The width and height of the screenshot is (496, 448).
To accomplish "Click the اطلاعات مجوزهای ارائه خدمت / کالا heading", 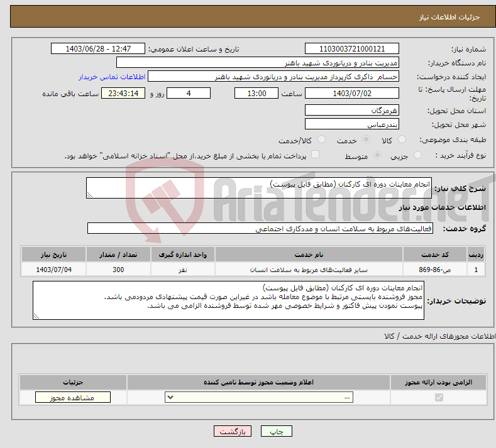I will [440, 336].
